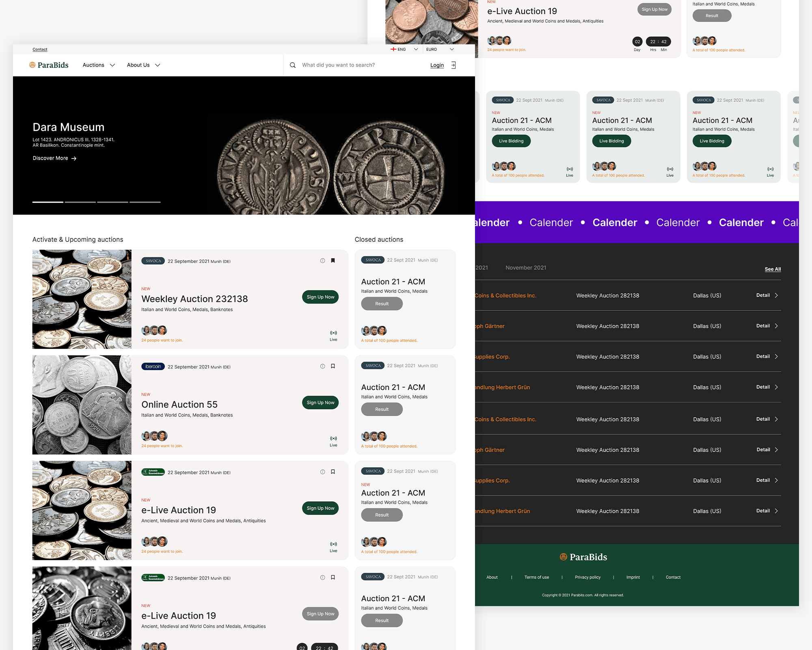Click the Discover More arrow in hero

(x=74, y=158)
